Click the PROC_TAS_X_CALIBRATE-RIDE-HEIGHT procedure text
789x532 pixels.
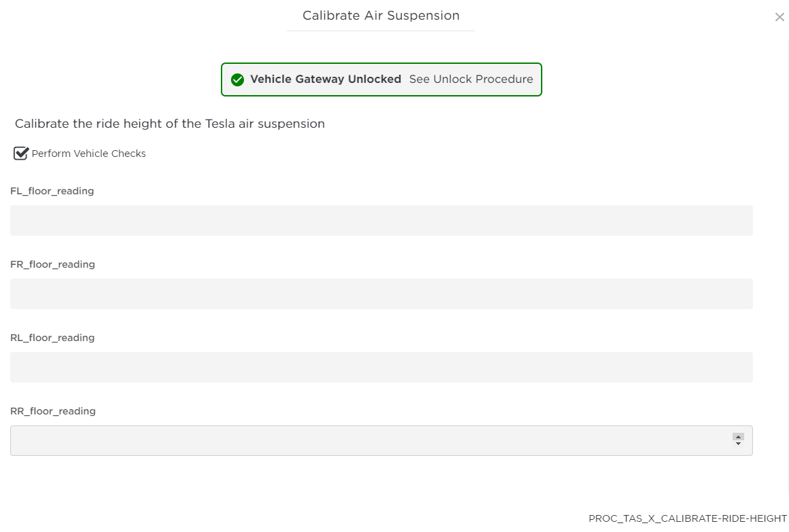[687, 518]
